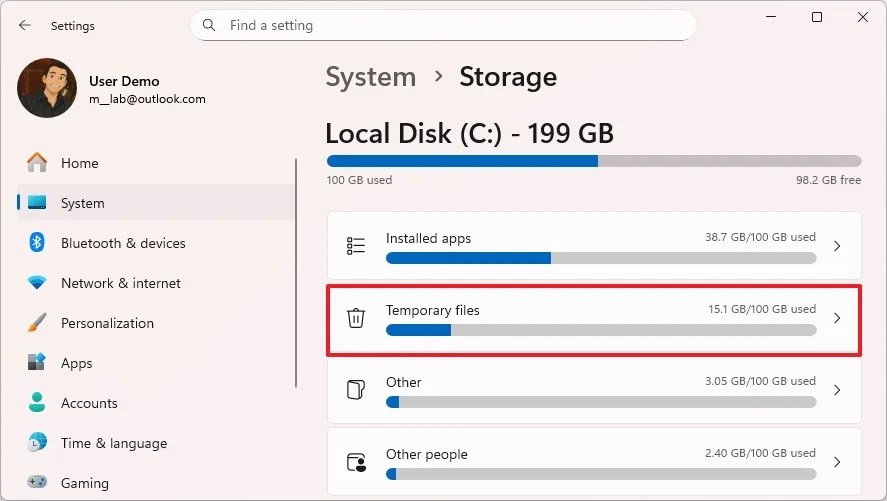This screenshot has height=501, width=887.
Task: Maximize the Settings window
Action: pyautogui.click(x=817, y=17)
